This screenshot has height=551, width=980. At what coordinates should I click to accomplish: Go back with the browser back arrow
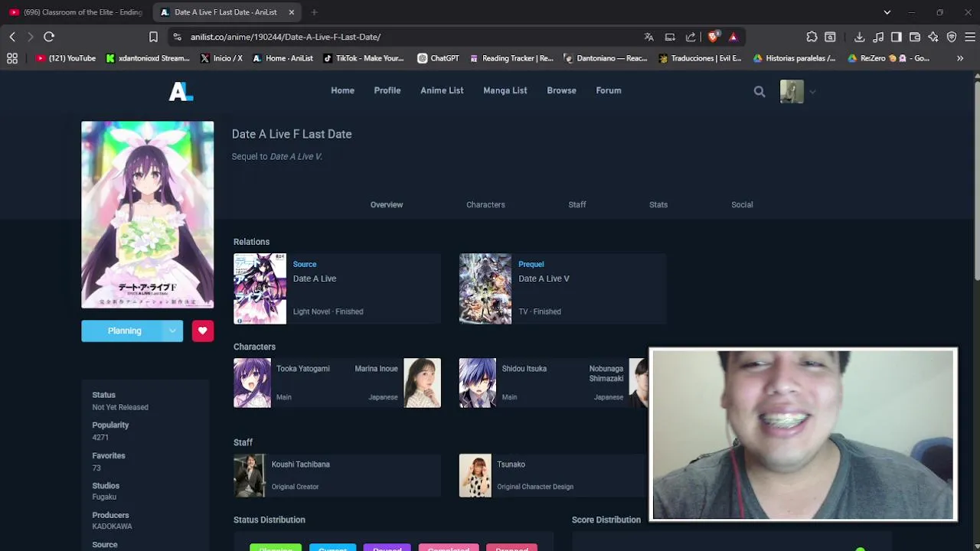tap(12, 37)
